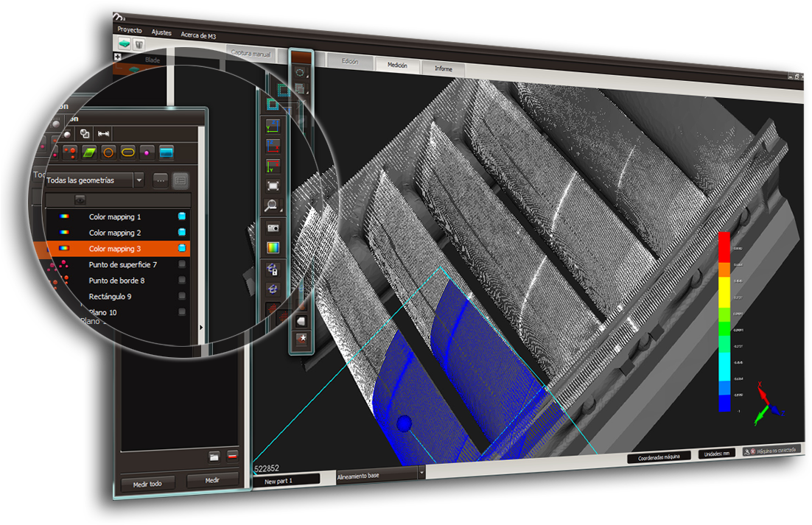Enable the Rectángulo 9 checkbox
The height and width of the screenshot is (525, 812).
(182, 296)
